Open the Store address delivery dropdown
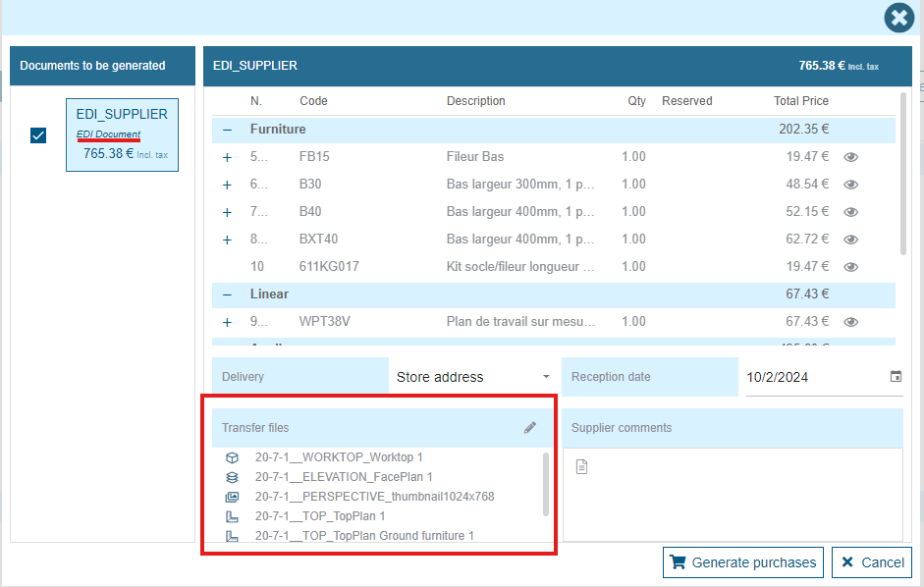924x587 pixels. pyautogui.click(x=473, y=377)
